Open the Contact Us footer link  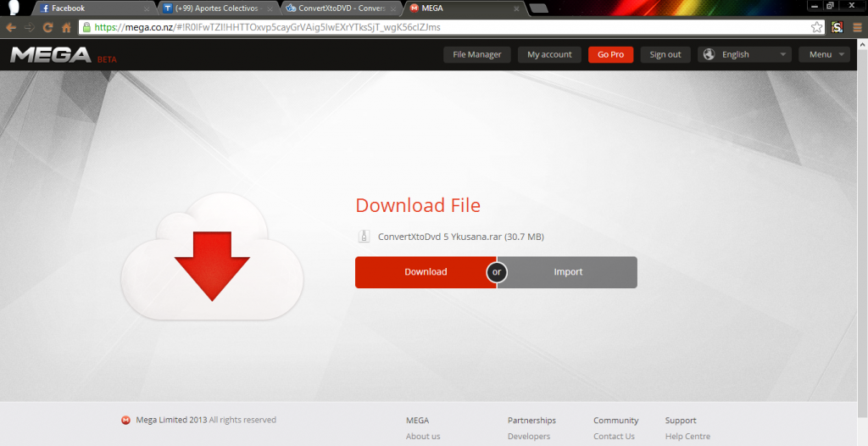point(614,436)
